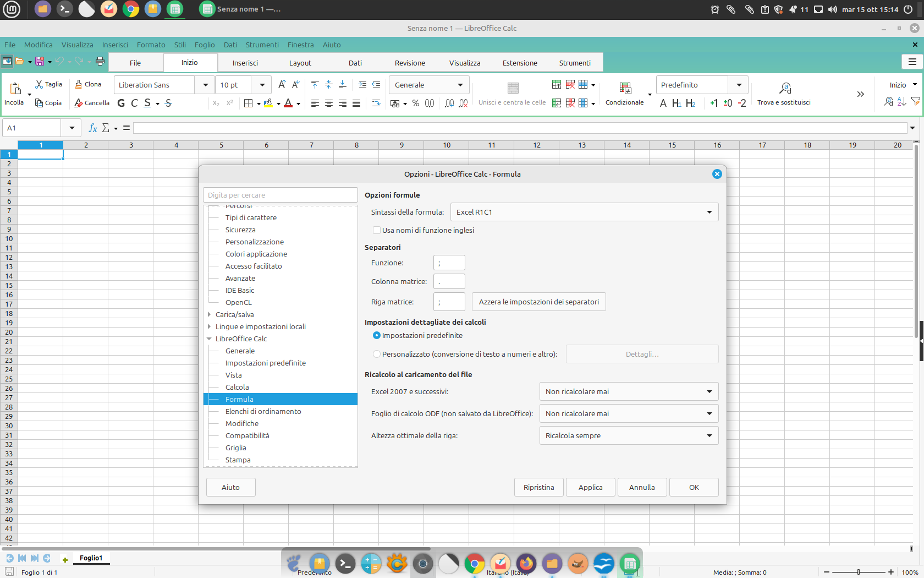The width and height of the screenshot is (924, 578).
Task: Enable Usa nomi di funzione inglesi checkbox
Action: pos(377,230)
